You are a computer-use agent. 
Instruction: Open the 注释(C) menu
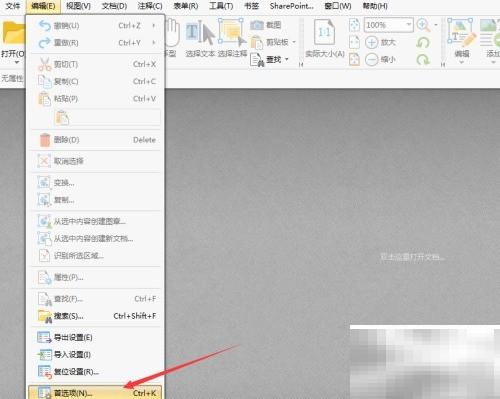coord(150,6)
